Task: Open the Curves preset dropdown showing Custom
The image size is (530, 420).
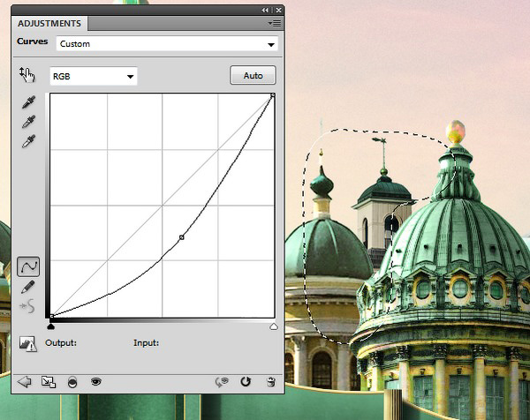Action: click(167, 43)
